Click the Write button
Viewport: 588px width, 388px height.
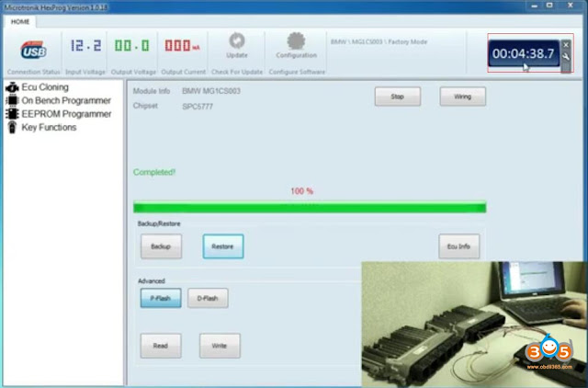[x=220, y=346]
